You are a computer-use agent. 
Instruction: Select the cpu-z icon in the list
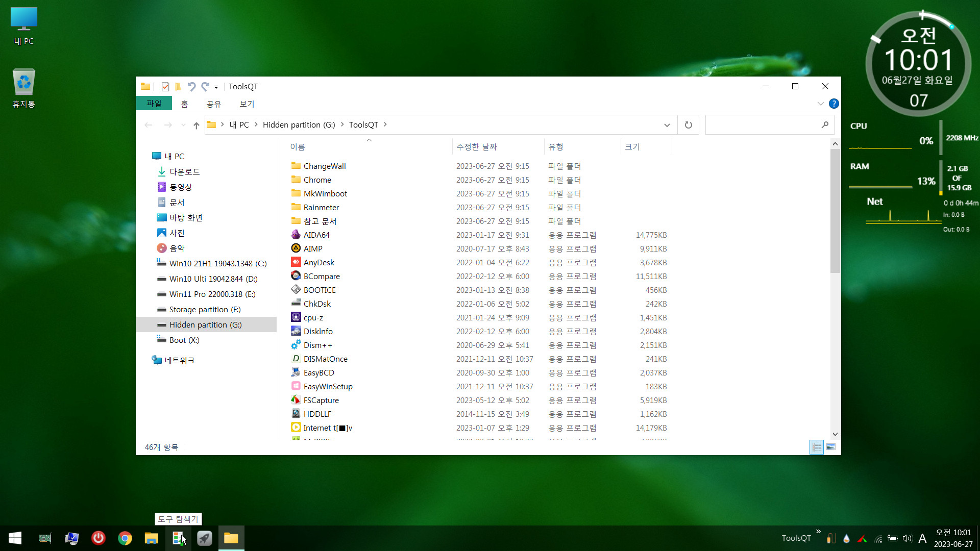tap(296, 317)
